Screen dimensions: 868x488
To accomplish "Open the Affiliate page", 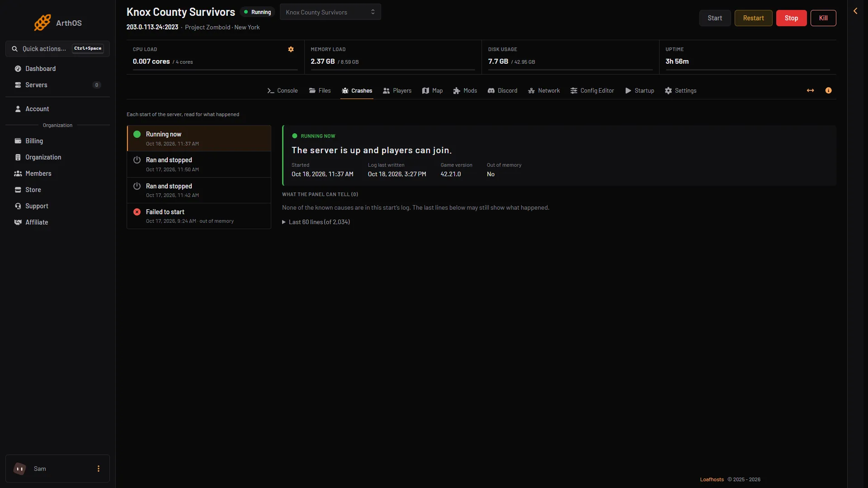I will pyautogui.click(x=57, y=222).
